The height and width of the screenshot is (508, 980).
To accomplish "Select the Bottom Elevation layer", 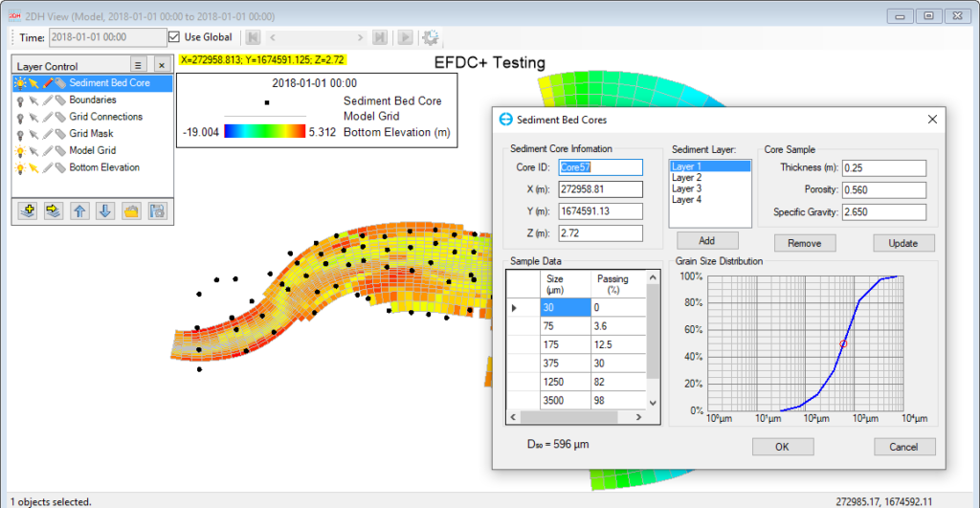I will point(104,167).
